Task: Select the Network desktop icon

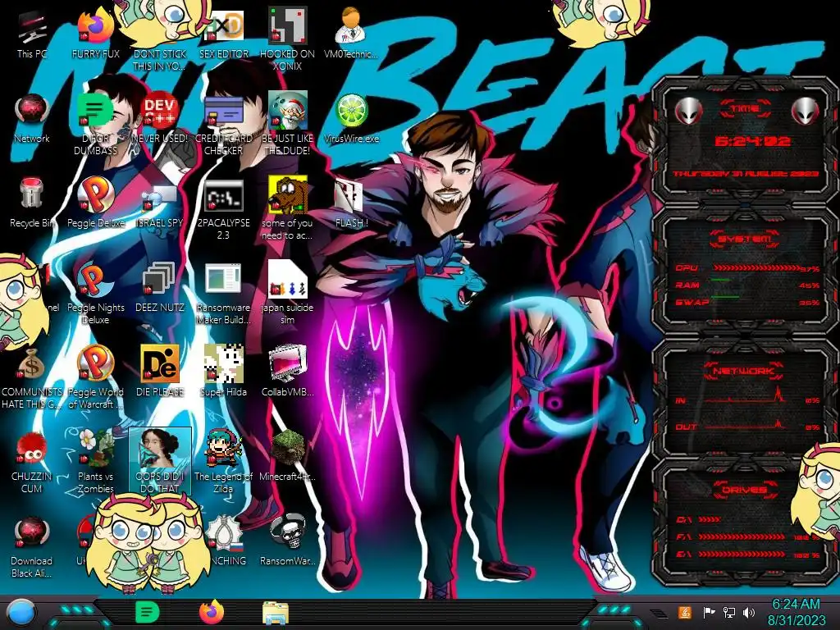Action: [32, 119]
